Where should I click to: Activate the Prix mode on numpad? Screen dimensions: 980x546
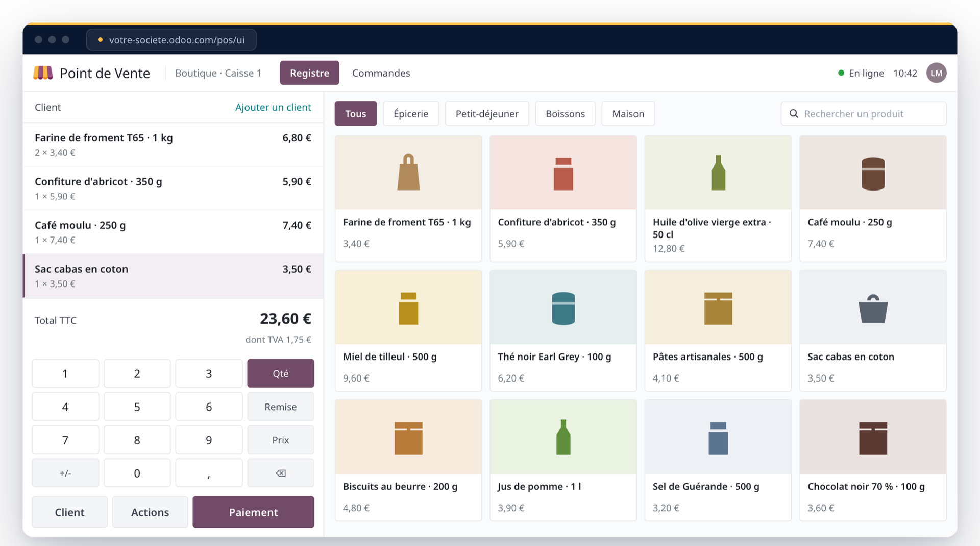pyautogui.click(x=281, y=440)
